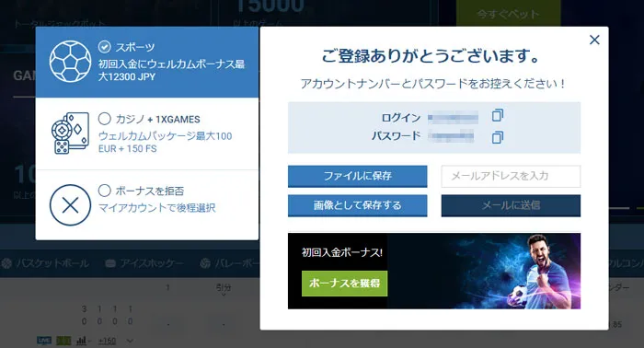Click 今すぐベット button in background page
The image size is (644, 348).
click(x=509, y=14)
